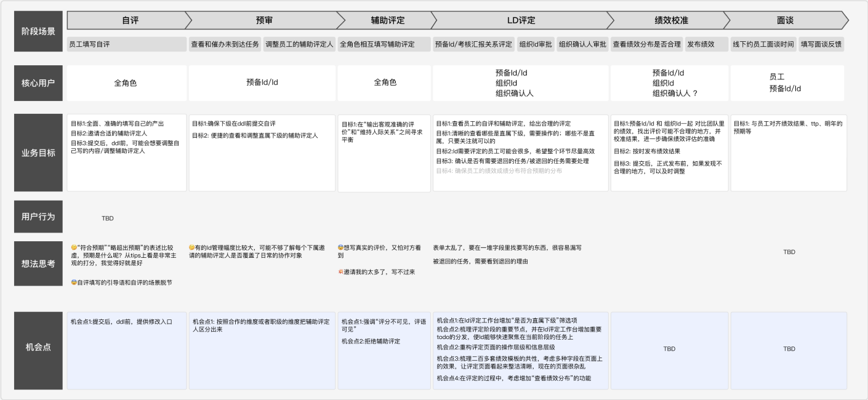
Task: Select 目标3: 确认是否有需要退回的任务
Action: click(x=512, y=161)
